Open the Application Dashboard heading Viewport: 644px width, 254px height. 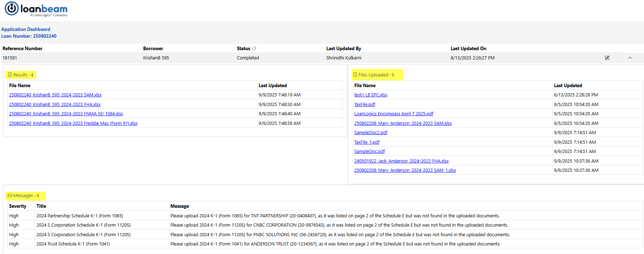[x=26, y=29]
